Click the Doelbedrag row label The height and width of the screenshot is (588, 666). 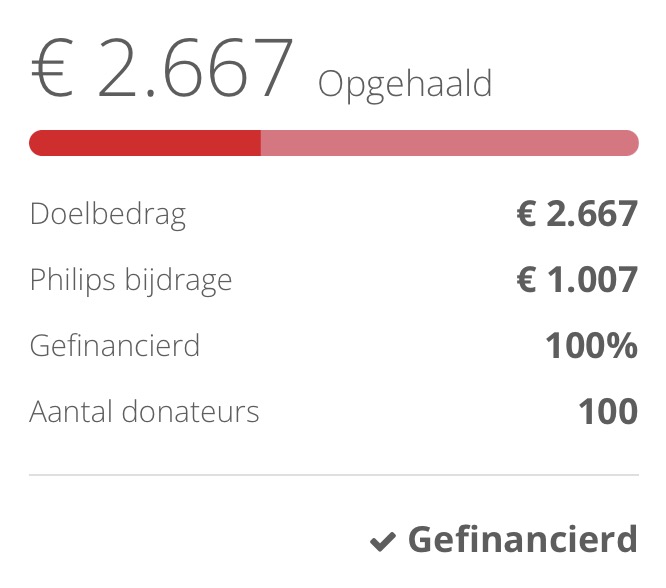coord(108,214)
